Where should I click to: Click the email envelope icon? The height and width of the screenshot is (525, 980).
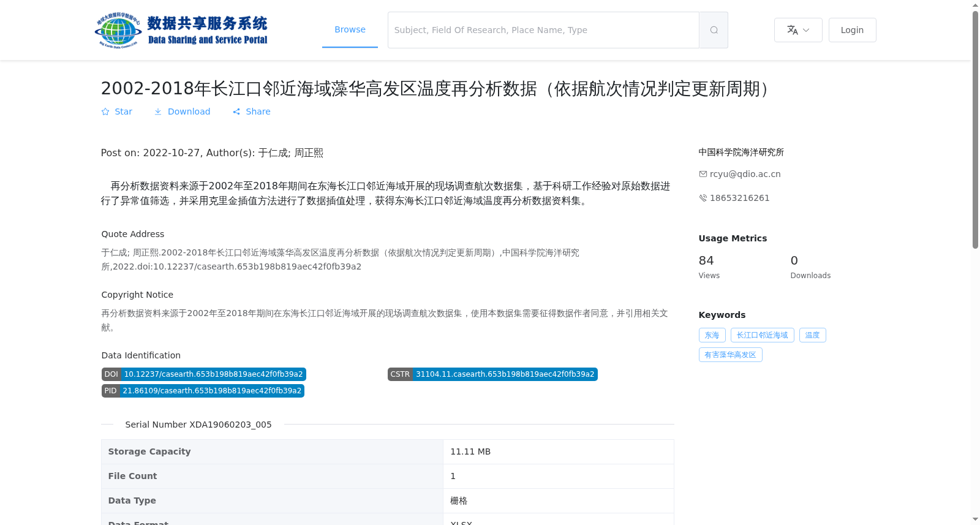[703, 174]
